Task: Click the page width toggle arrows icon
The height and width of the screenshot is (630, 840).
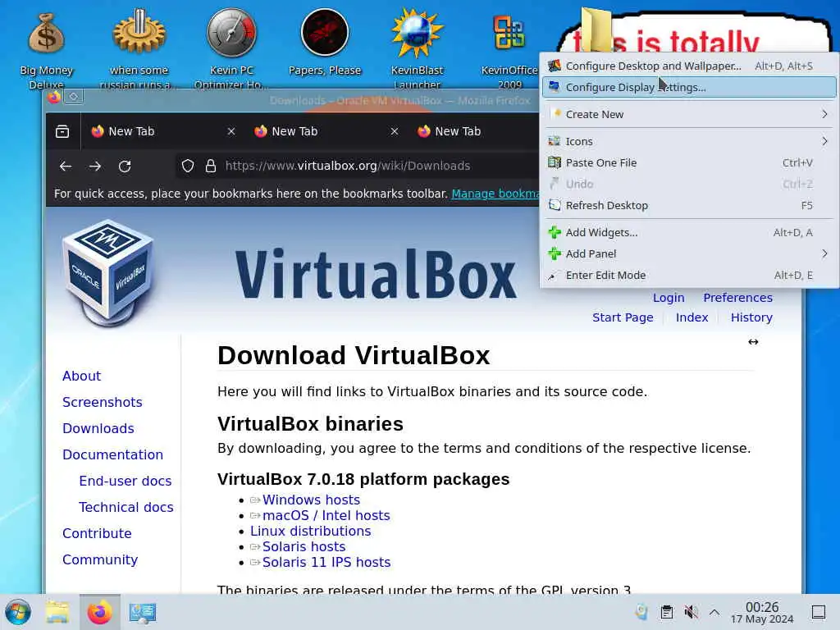Action: click(753, 342)
